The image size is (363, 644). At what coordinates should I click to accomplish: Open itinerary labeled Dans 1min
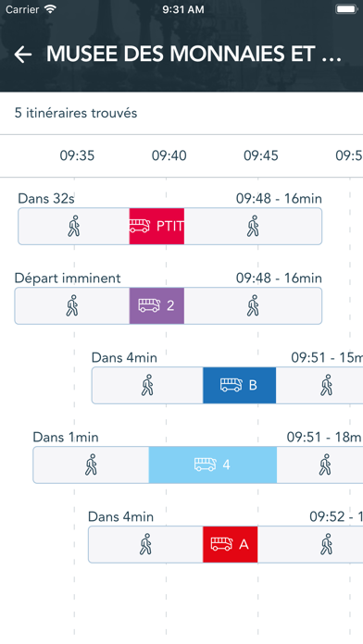tap(198, 464)
